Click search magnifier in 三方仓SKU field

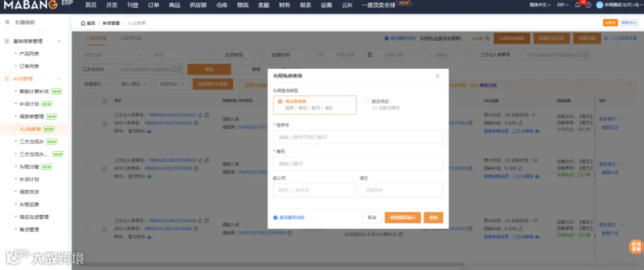[x=174, y=69]
